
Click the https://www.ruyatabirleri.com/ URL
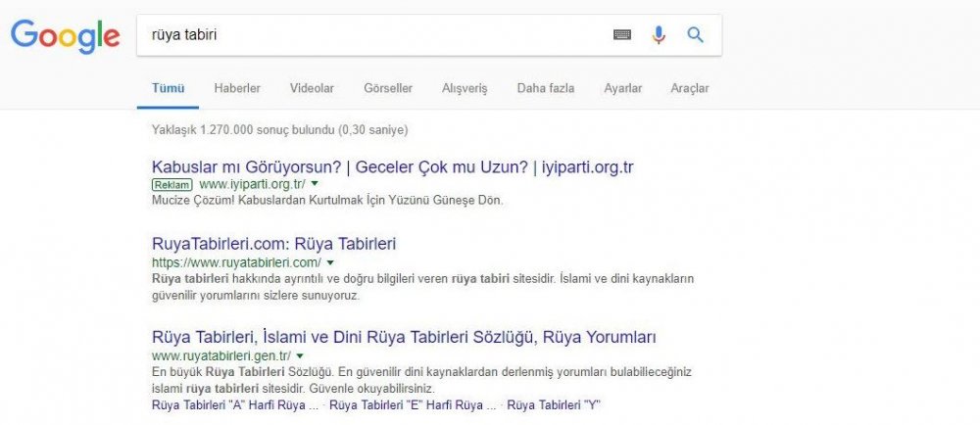click(x=237, y=262)
